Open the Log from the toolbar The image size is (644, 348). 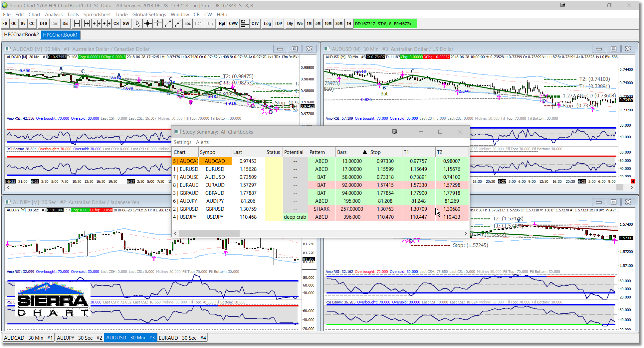tap(267, 23)
